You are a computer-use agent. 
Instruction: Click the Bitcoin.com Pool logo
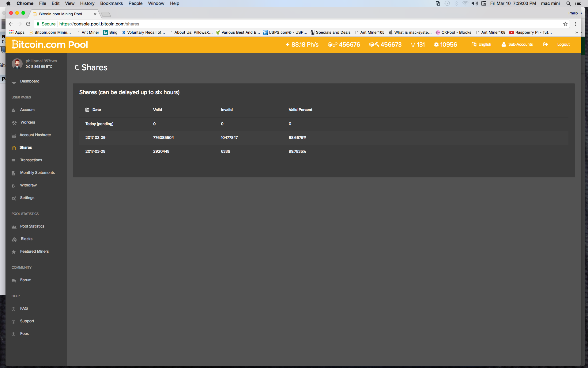point(50,44)
